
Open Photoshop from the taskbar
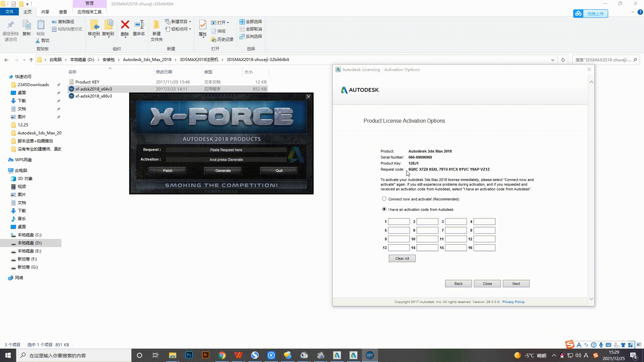tap(189, 355)
